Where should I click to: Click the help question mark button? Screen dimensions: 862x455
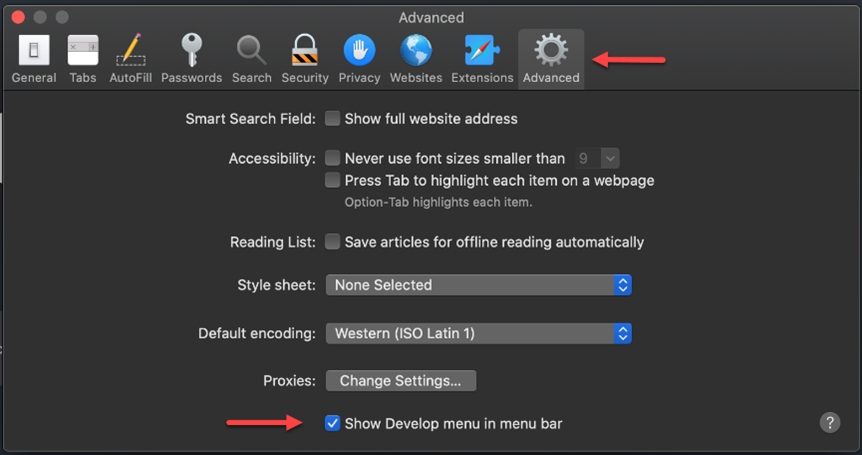coord(830,423)
